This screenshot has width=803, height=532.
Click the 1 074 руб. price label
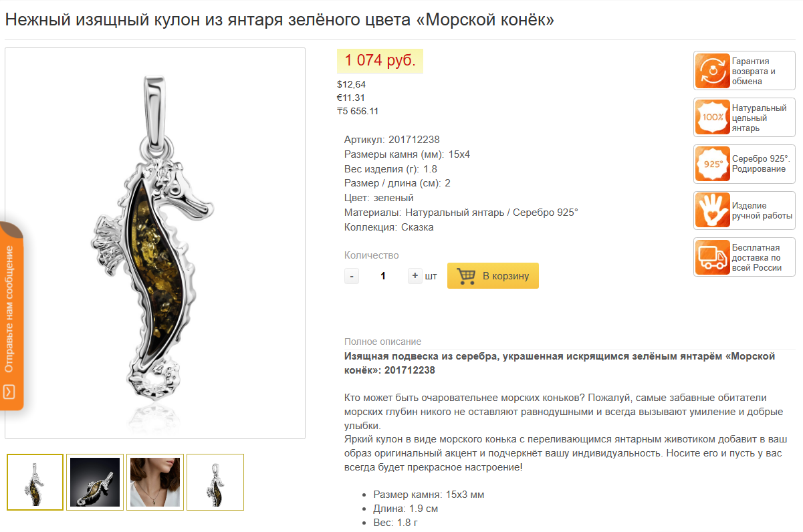click(380, 61)
